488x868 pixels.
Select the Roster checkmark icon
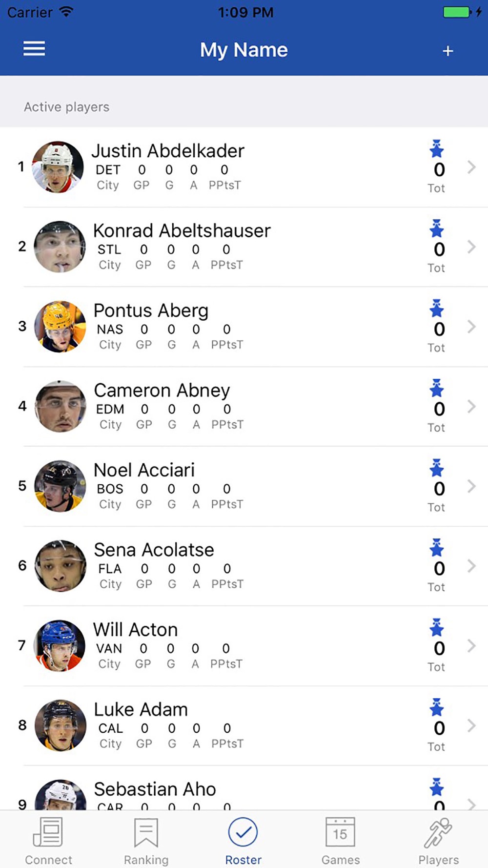pos(243,833)
